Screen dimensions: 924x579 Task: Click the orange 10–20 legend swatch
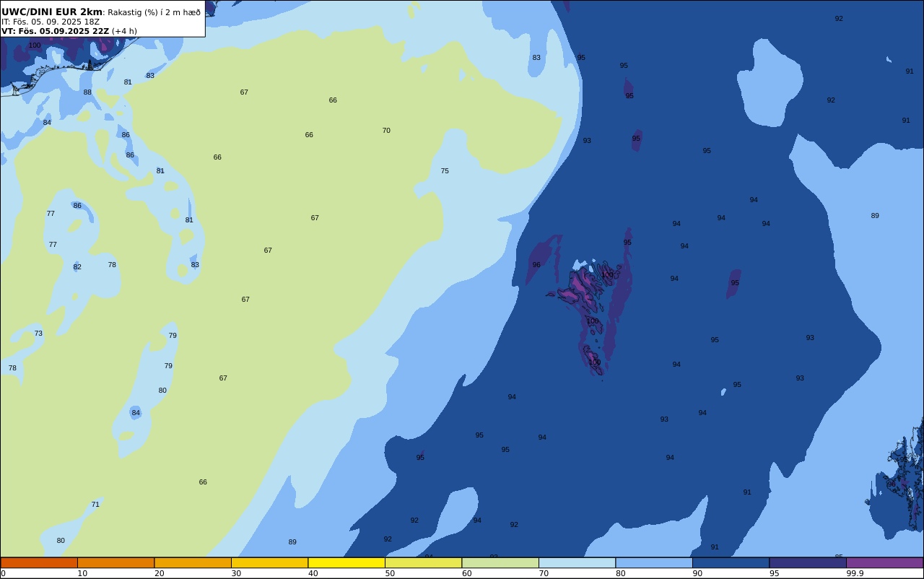[116, 562]
